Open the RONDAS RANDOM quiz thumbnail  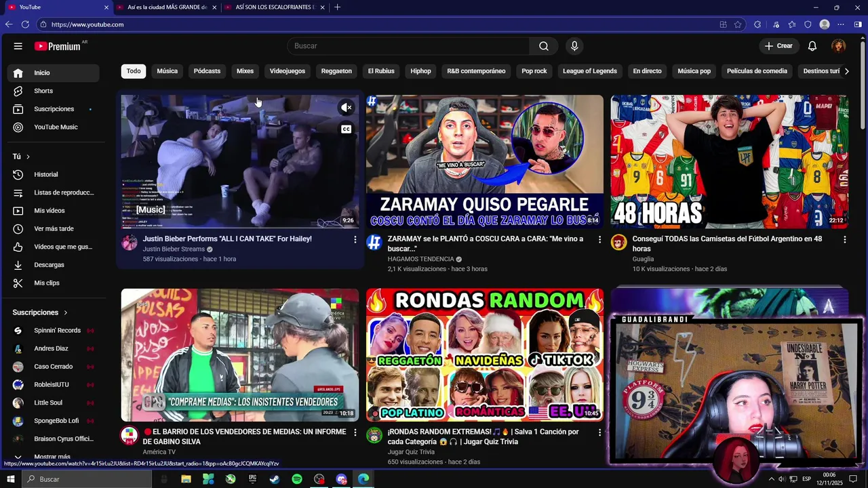tap(484, 354)
